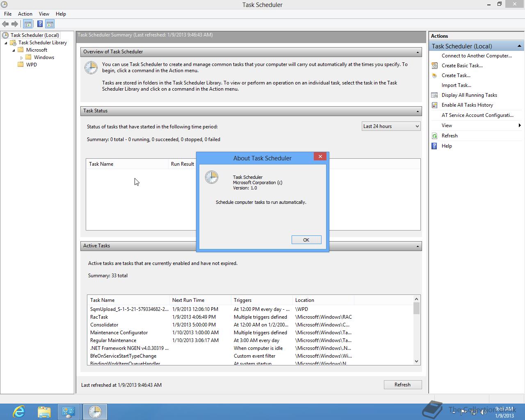
Task: Sort by Location column header
Action: (323, 300)
